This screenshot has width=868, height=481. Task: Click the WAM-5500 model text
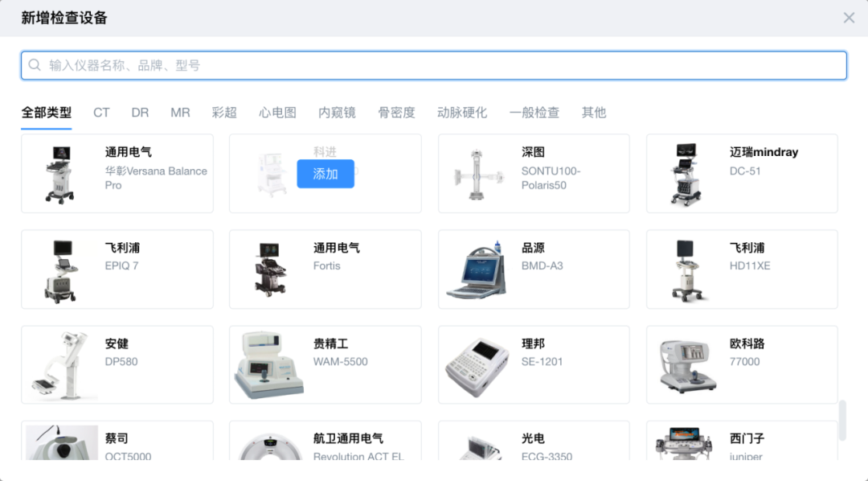click(x=341, y=362)
